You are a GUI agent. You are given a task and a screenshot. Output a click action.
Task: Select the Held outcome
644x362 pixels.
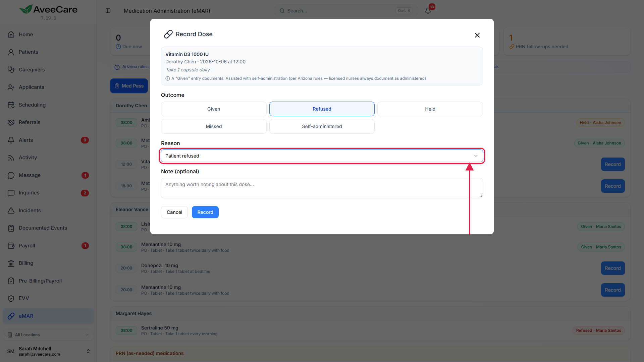(x=430, y=109)
